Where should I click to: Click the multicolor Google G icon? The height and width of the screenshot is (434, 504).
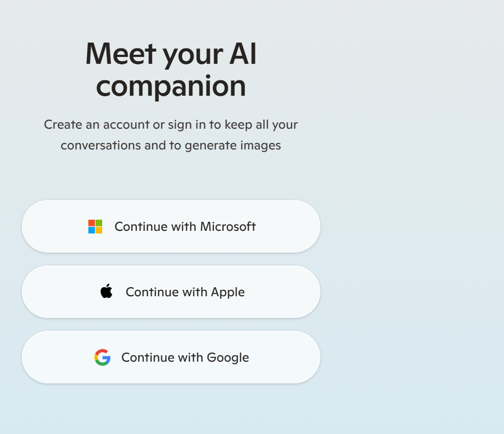click(x=102, y=357)
